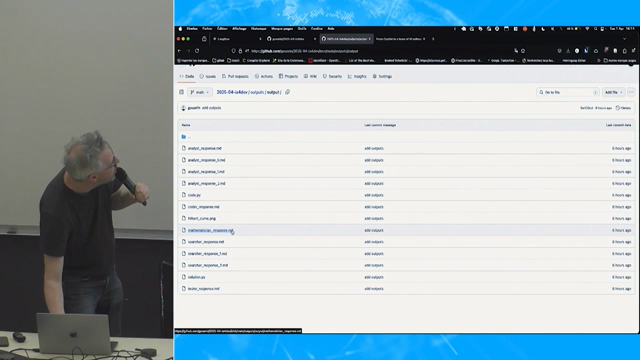Open coder_response.md file
This screenshot has height=360, width=640.
click(x=203, y=207)
